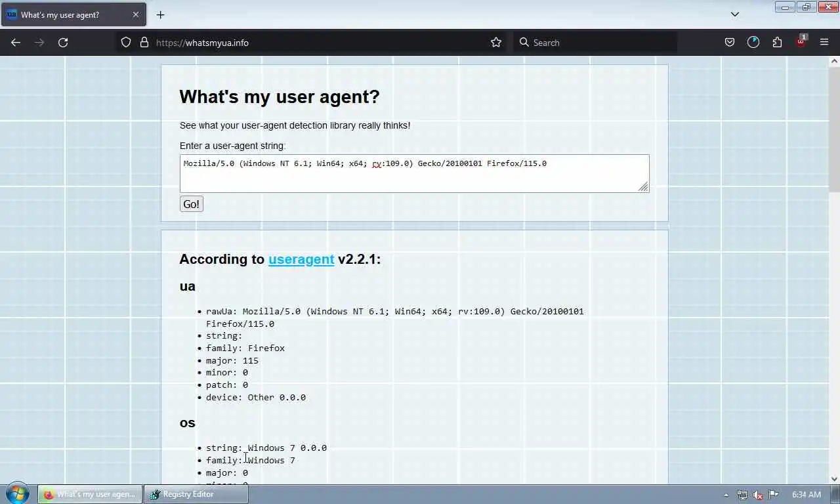
Task: Open the Firefox hamburger menu
Action: (x=824, y=43)
